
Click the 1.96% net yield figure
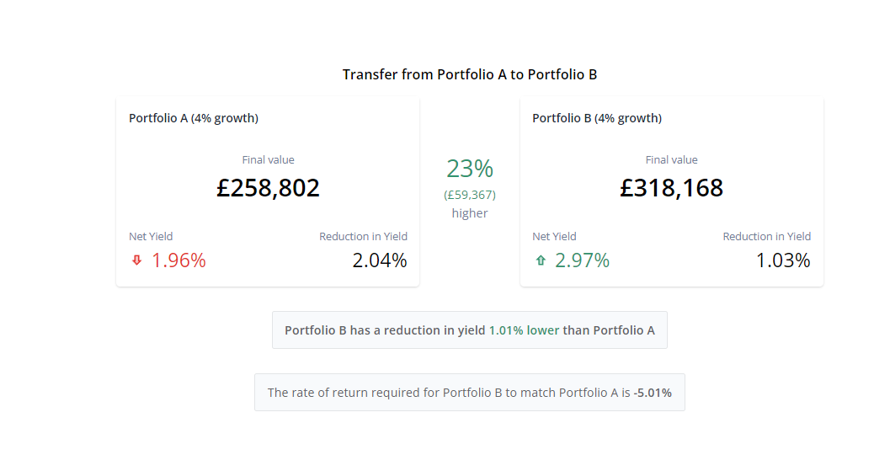(x=178, y=261)
